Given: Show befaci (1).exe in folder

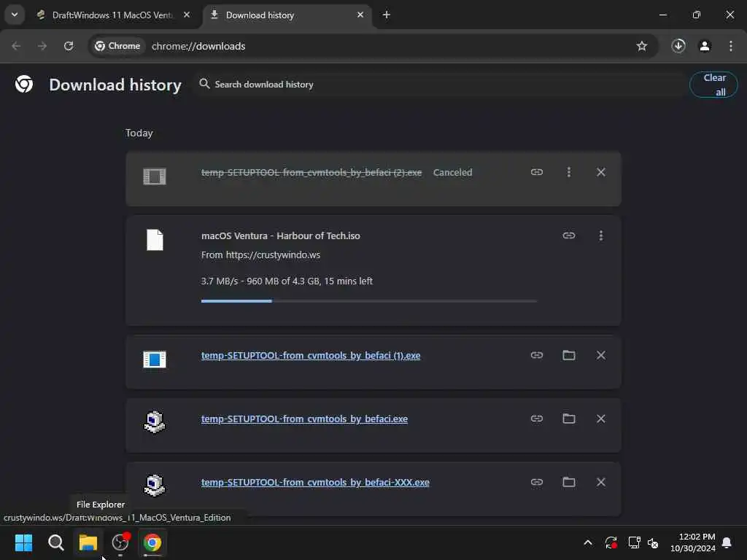Looking at the screenshot, I should tap(568, 355).
